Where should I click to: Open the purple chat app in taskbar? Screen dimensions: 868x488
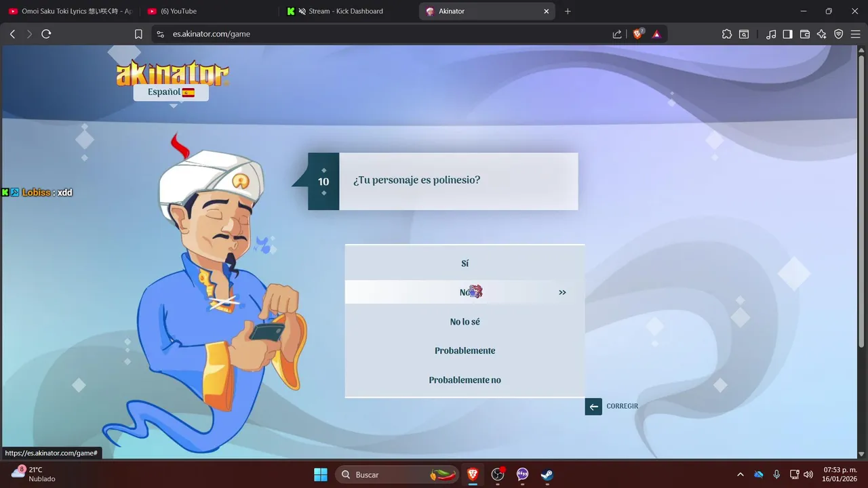(x=522, y=474)
